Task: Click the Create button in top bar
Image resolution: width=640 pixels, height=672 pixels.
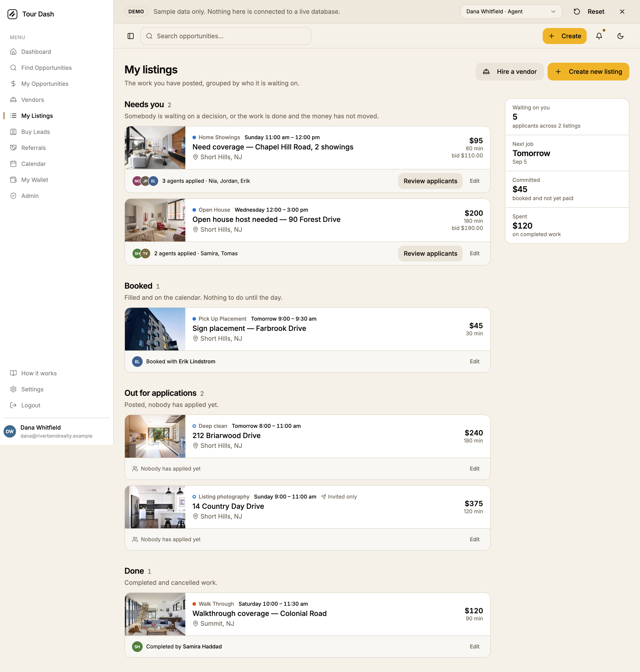Action: (565, 36)
